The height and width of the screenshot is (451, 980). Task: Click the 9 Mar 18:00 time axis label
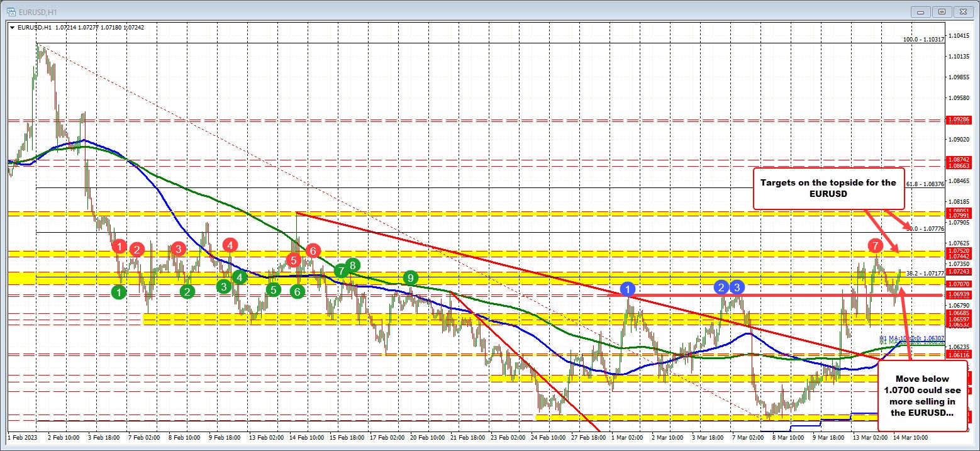(x=828, y=437)
